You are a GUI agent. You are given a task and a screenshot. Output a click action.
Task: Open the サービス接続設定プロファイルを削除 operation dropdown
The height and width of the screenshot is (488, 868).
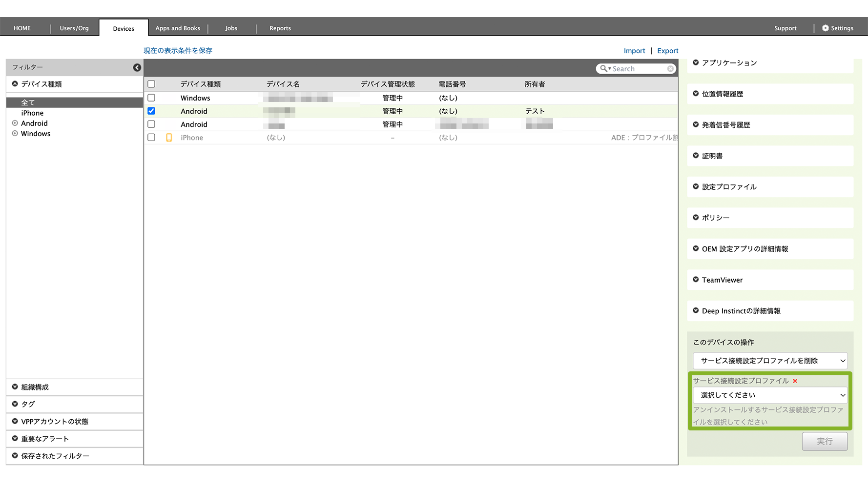[x=770, y=361]
